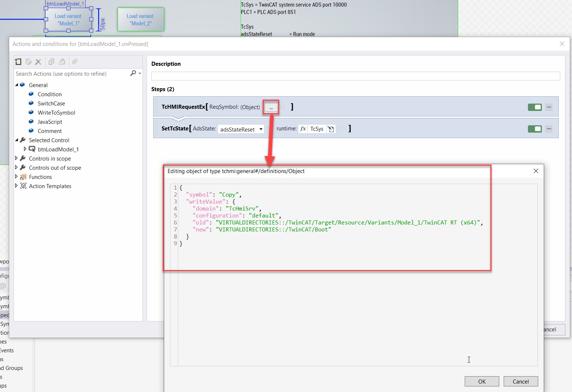Open symbol editor icon beside TcSys field
572x392 pixels.
click(x=331, y=129)
